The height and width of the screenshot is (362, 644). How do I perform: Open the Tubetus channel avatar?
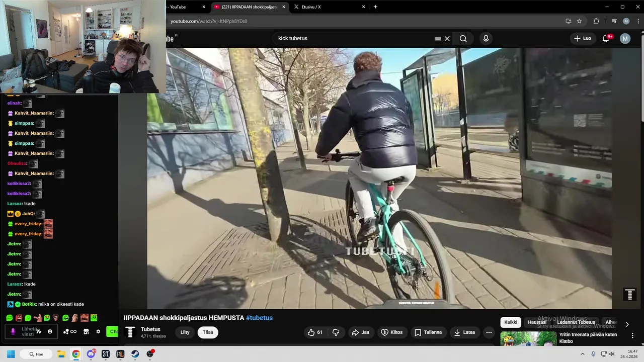(x=130, y=332)
